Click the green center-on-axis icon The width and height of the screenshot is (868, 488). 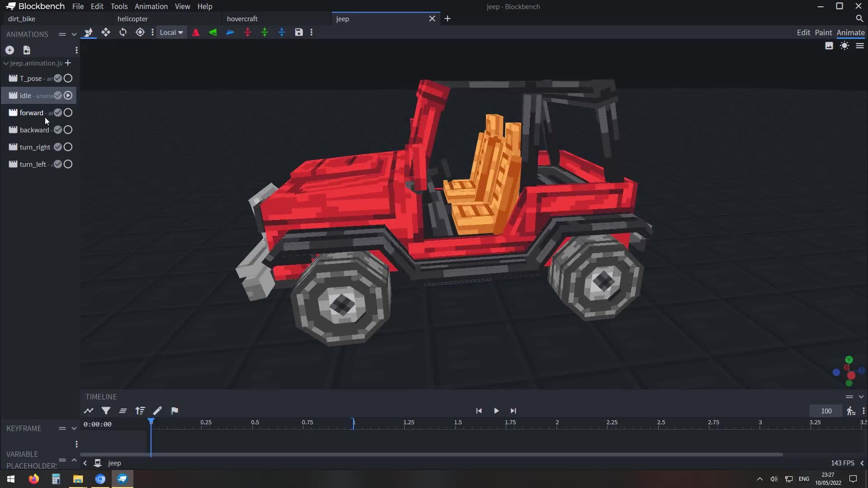[x=264, y=32]
